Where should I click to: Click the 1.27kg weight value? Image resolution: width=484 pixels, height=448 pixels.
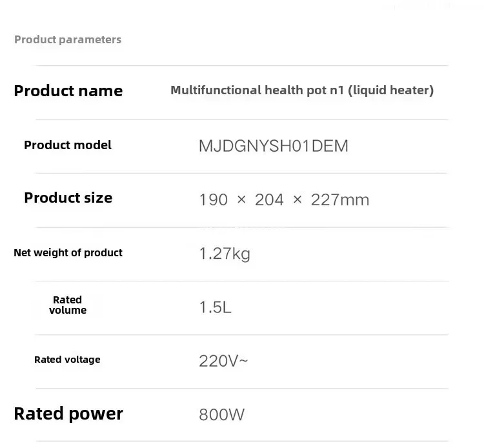[x=224, y=254]
